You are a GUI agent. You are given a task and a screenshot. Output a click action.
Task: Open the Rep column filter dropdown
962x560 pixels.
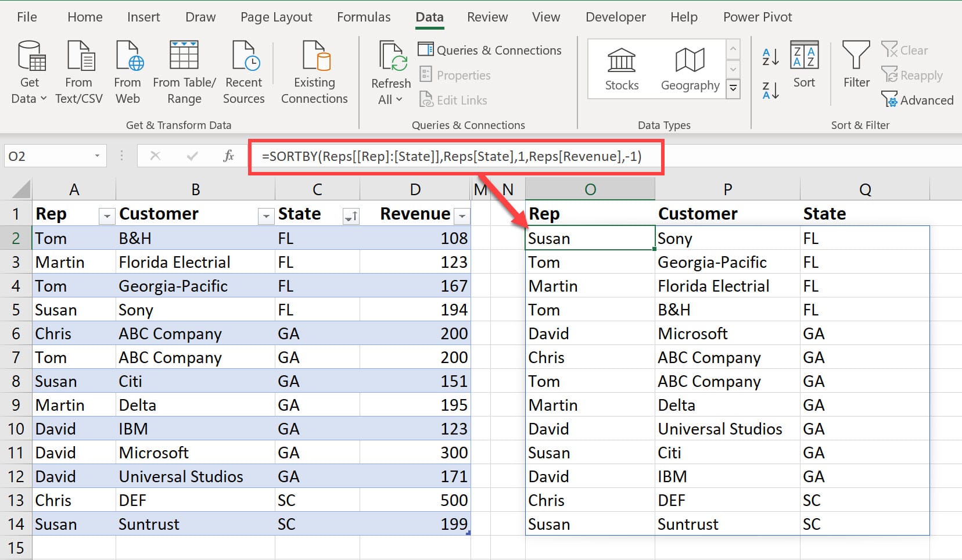click(x=106, y=217)
